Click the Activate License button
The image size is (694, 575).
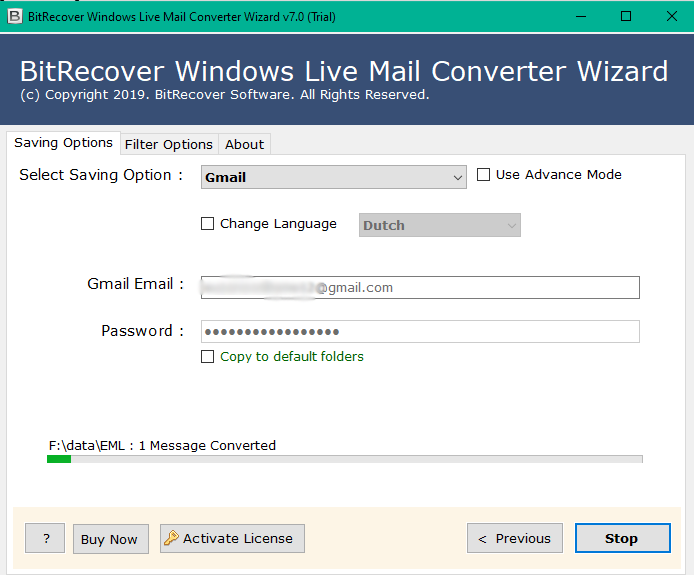(232, 538)
